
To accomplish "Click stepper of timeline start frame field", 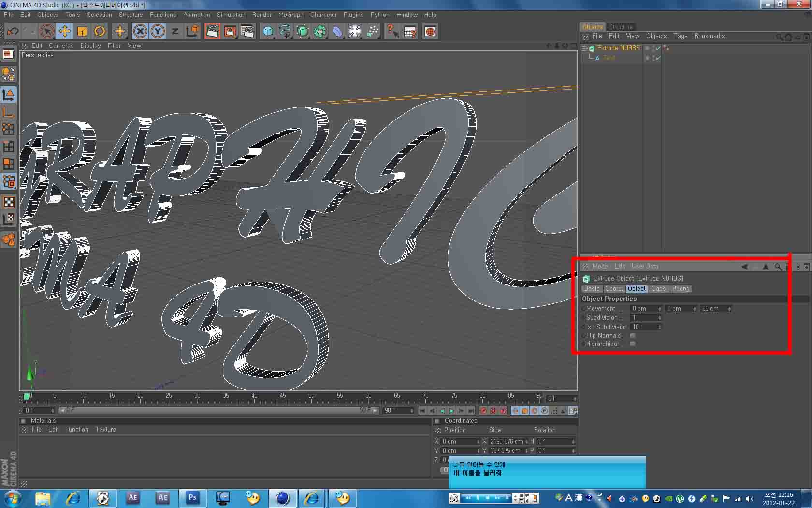I will pyautogui.click(x=53, y=411).
